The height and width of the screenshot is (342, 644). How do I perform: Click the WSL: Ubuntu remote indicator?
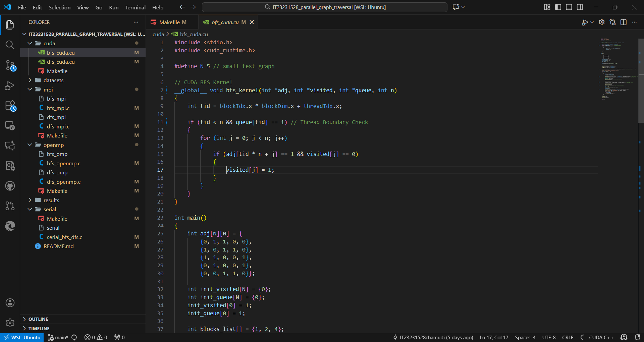22,337
